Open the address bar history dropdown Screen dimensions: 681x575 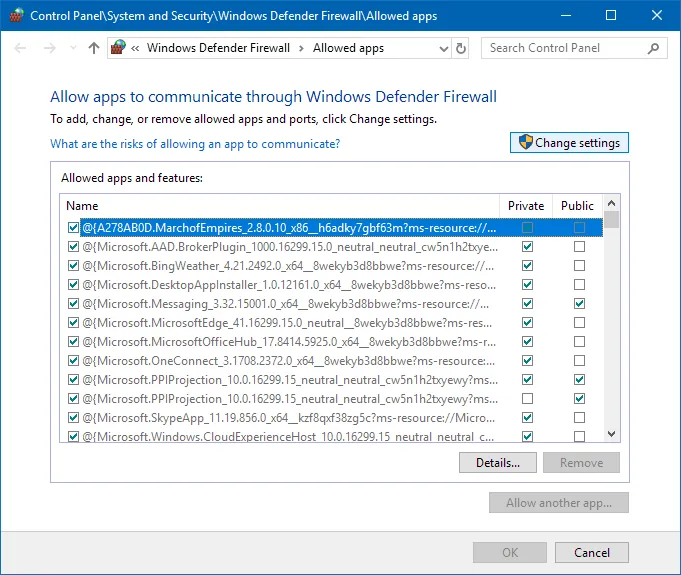(x=443, y=48)
